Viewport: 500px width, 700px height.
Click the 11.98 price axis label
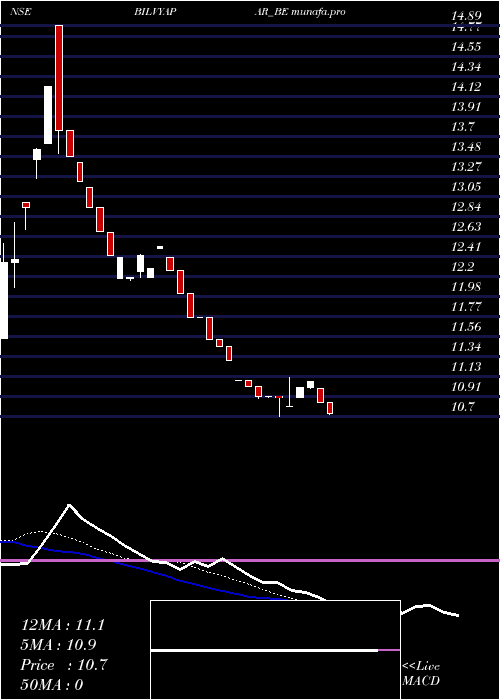coord(466,286)
